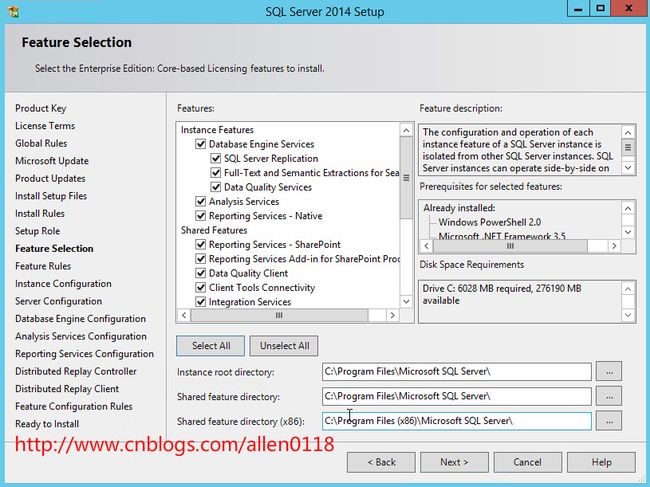Uncheck Reporting Services Add-in for SharePoint
This screenshot has height=487, width=650.
(x=201, y=259)
